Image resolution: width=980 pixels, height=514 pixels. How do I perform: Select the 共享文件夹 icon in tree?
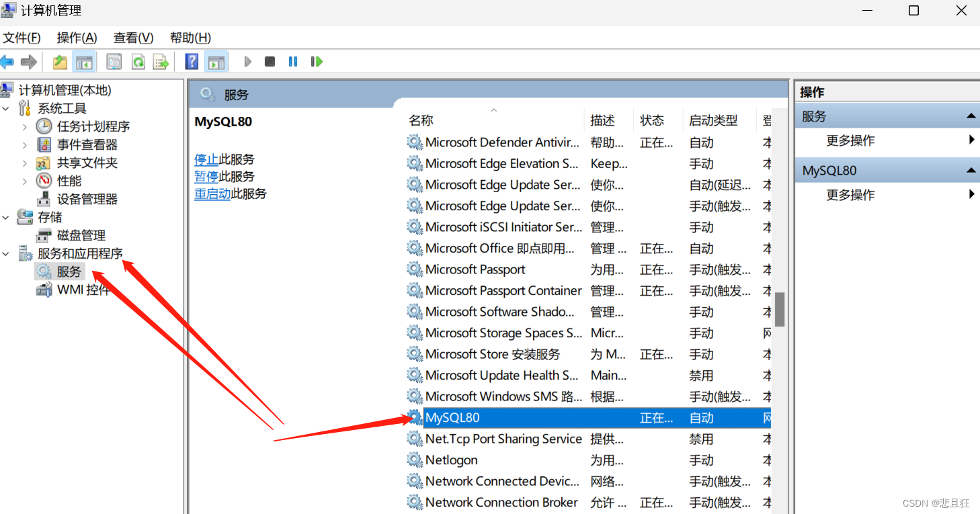(x=44, y=163)
